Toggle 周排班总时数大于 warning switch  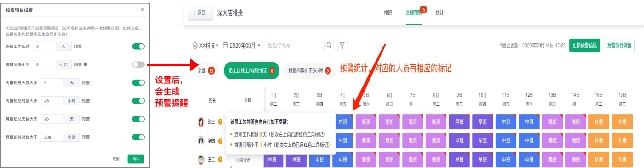tap(138, 101)
